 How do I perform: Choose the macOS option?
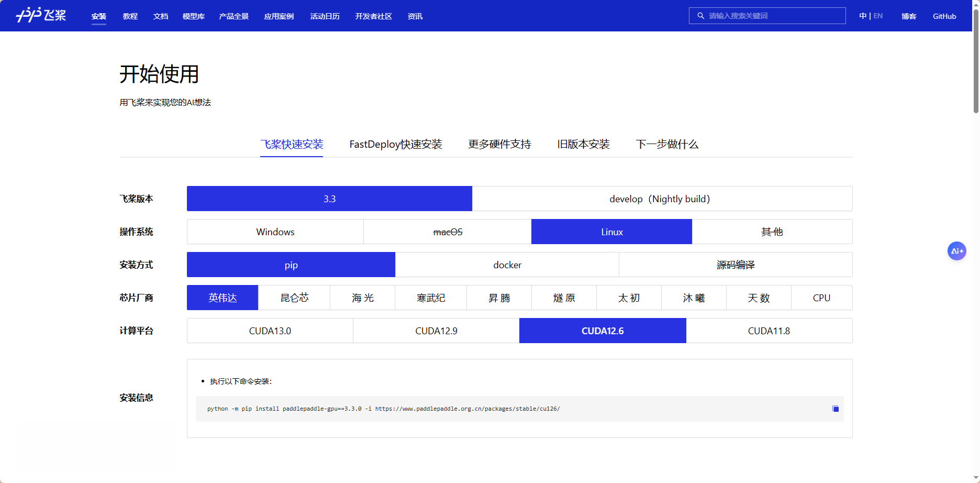coord(448,232)
